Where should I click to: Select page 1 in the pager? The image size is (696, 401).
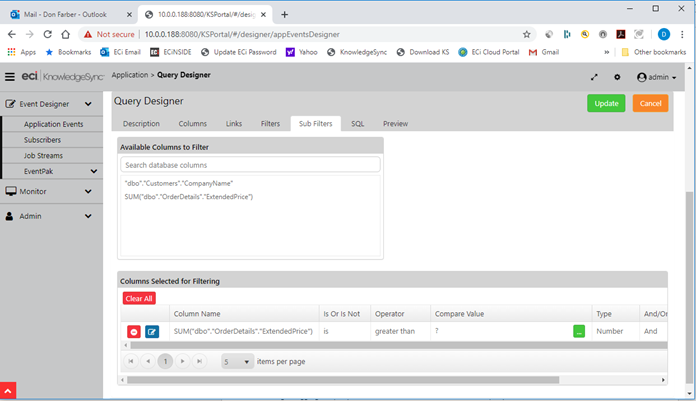point(166,361)
